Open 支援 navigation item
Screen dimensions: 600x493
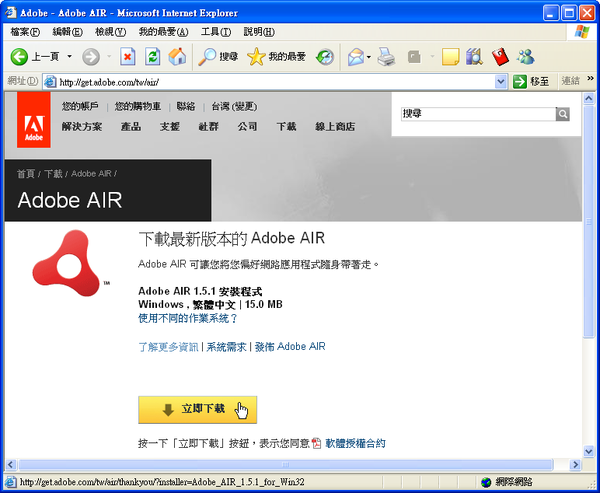pos(170,127)
